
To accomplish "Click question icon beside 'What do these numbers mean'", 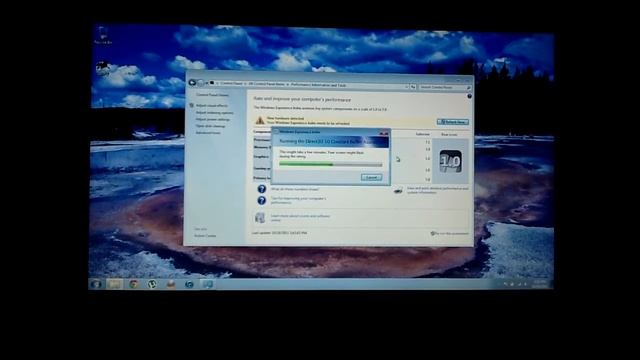I will point(262,189).
